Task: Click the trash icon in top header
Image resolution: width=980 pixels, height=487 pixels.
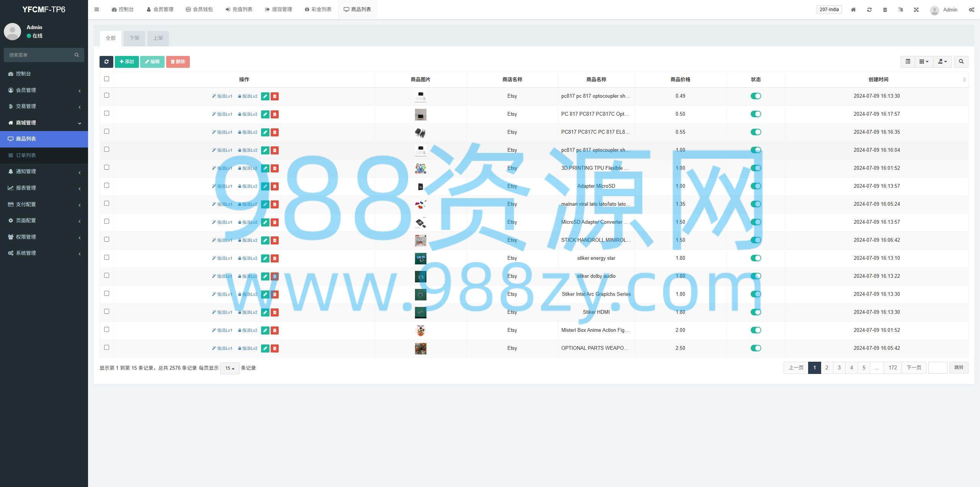Action: tap(885, 10)
